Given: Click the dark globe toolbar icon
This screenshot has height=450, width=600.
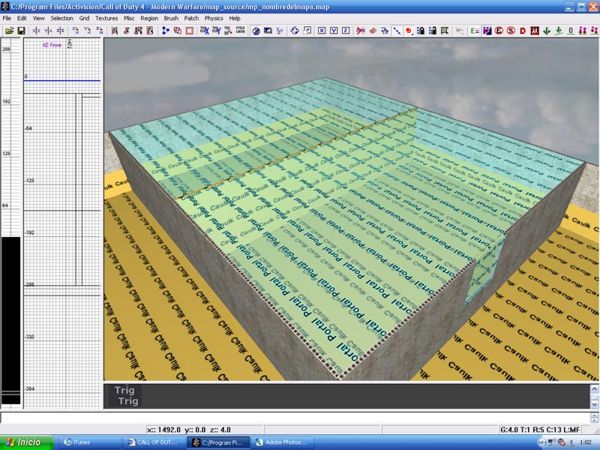Looking at the screenshot, I should (256, 31).
